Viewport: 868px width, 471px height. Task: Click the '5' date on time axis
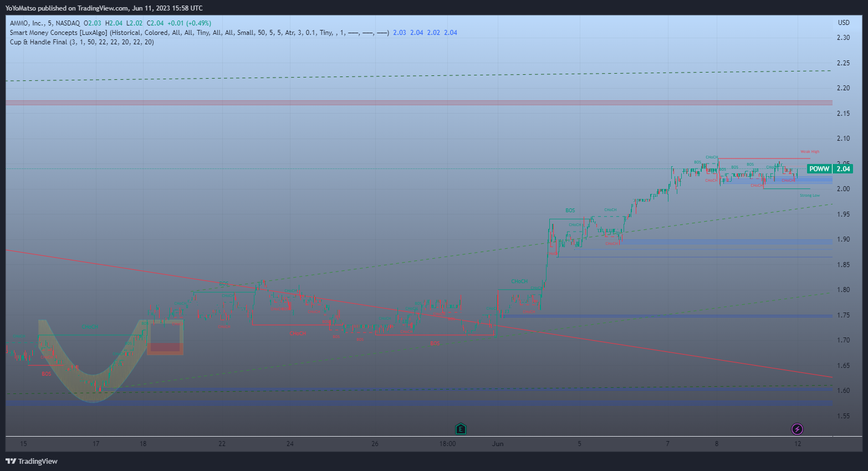(580, 444)
